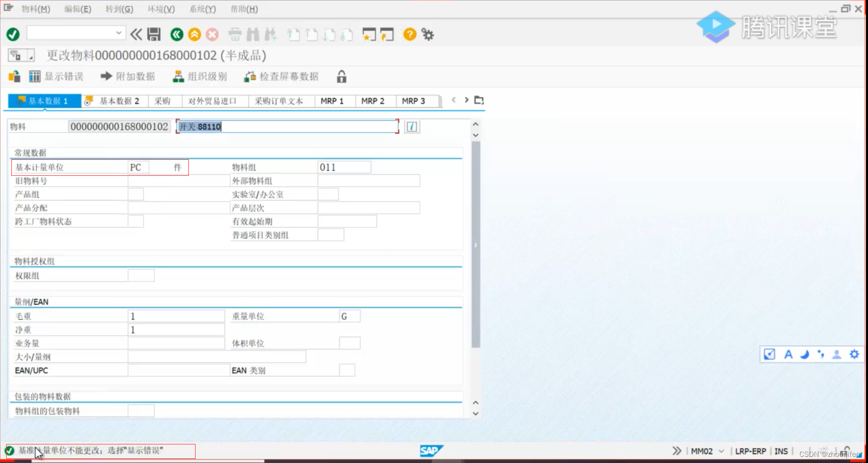868x463 pixels.
Task: Click the red Cancel icon
Action: [x=212, y=35]
